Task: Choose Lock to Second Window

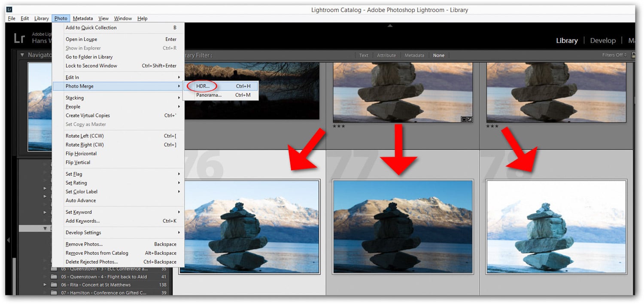Action: point(118,66)
